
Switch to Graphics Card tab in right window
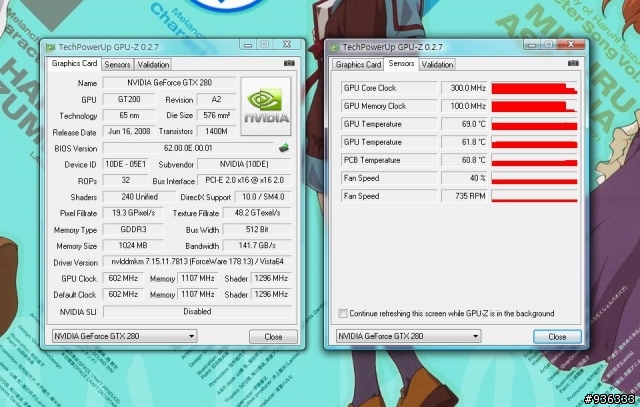[x=358, y=64]
